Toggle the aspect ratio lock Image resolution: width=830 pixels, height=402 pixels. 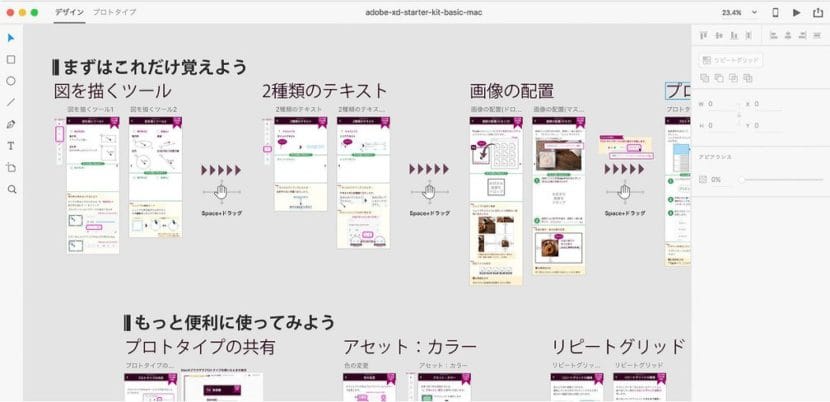coord(739,114)
